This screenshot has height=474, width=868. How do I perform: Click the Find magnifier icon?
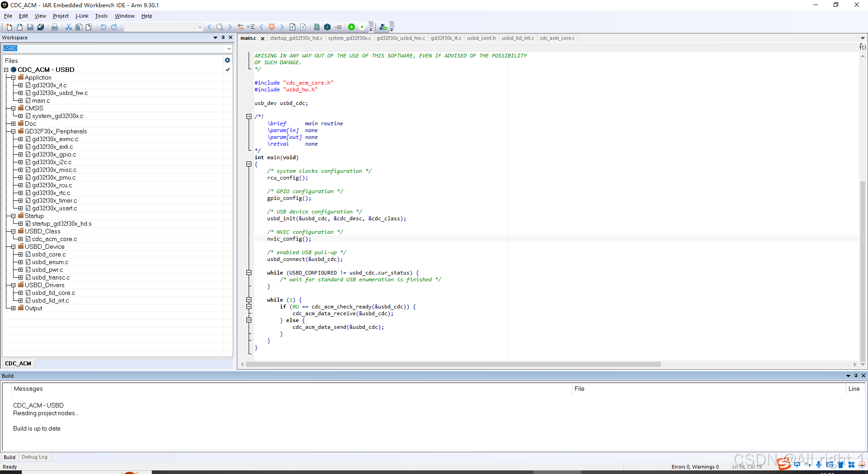(x=220, y=27)
